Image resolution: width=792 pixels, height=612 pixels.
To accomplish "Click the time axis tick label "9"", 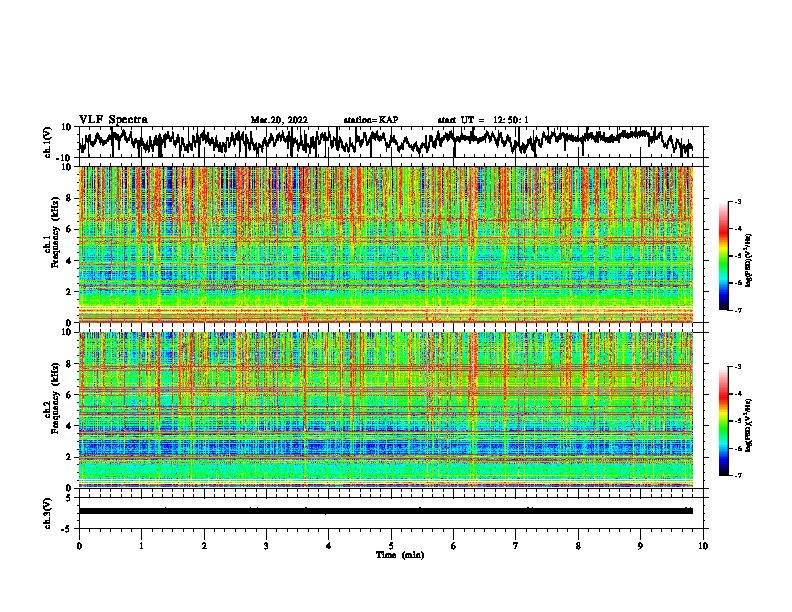I will click(640, 546).
